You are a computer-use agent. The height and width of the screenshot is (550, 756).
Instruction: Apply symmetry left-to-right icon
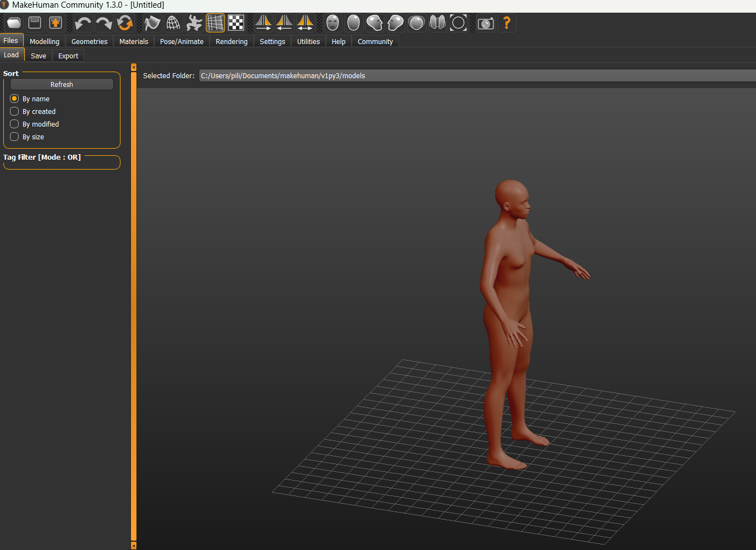coord(264,23)
